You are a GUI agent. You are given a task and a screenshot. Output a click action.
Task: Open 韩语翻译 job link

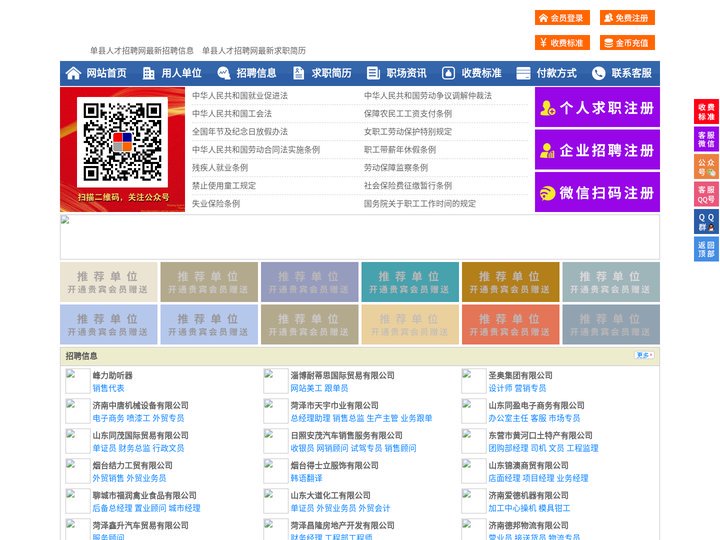(x=306, y=478)
